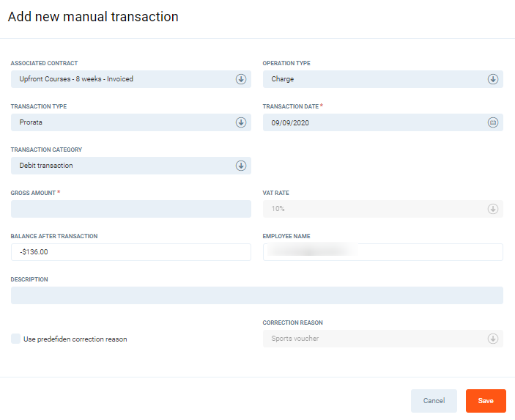Image resolution: width=515 pixels, height=420 pixels.
Task: Click the Balance After Transaction field
Action: click(130, 252)
